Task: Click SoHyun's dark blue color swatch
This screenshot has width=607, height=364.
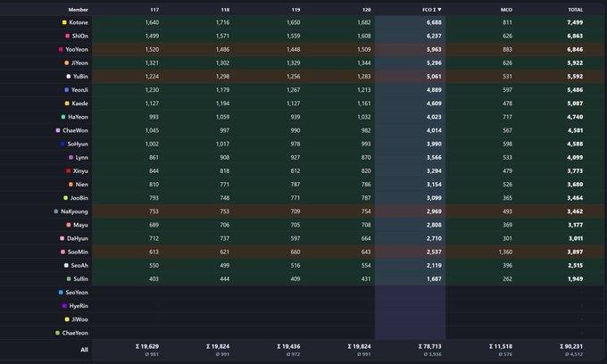Action: [x=62, y=144]
